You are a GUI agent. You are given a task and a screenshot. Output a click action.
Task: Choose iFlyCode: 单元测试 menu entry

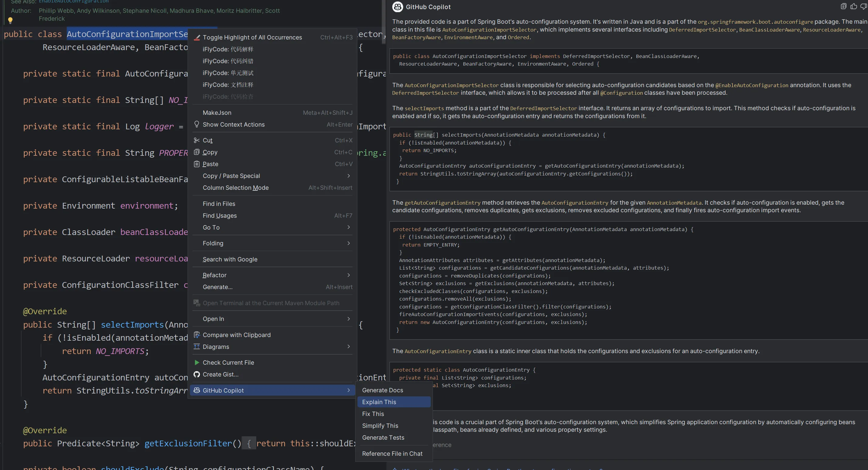(x=273, y=73)
